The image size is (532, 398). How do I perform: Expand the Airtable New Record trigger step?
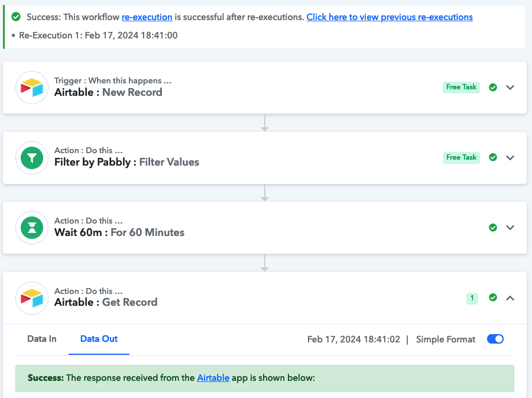tap(510, 88)
